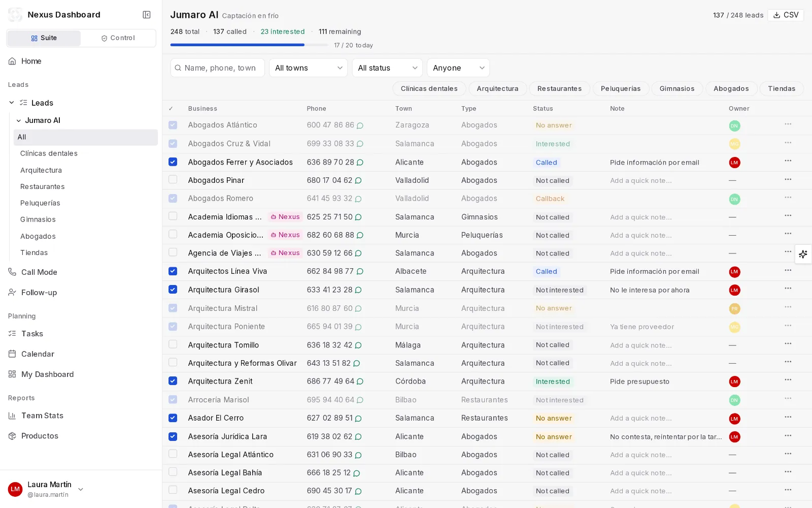Screen dimensions: 812x508
Task: Export leads with CSV button
Action: pyautogui.click(x=786, y=15)
